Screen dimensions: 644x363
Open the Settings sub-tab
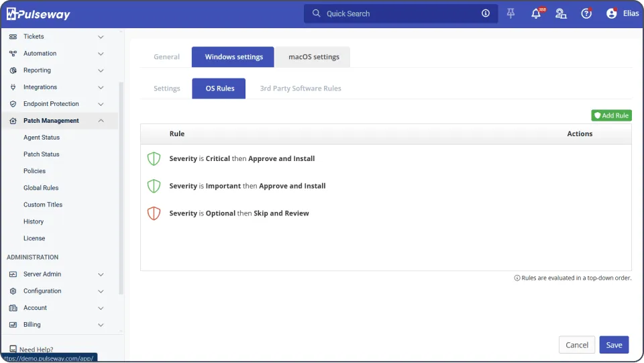(167, 89)
